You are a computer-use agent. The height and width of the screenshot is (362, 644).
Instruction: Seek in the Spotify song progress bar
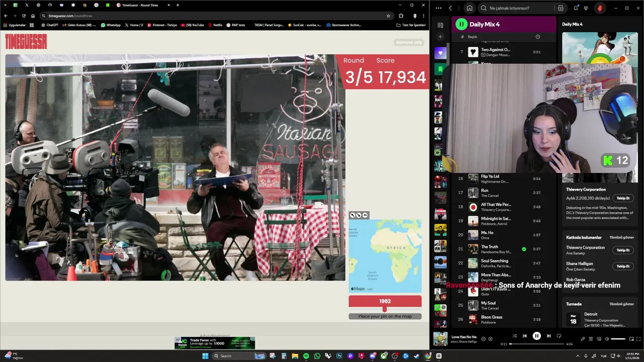(536, 344)
